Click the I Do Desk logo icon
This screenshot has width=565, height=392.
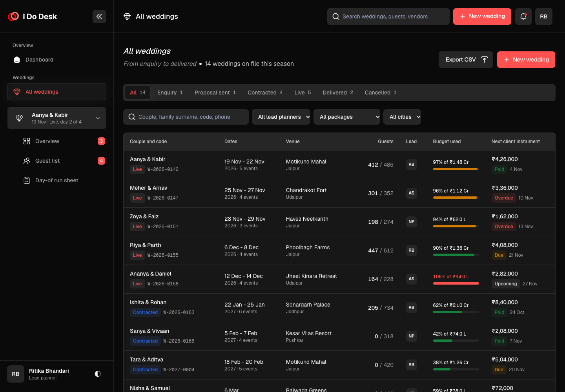(x=13, y=16)
